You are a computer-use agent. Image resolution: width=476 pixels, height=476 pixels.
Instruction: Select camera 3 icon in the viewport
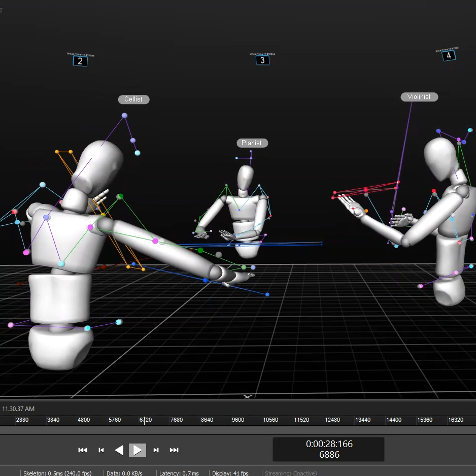pyautogui.click(x=262, y=60)
